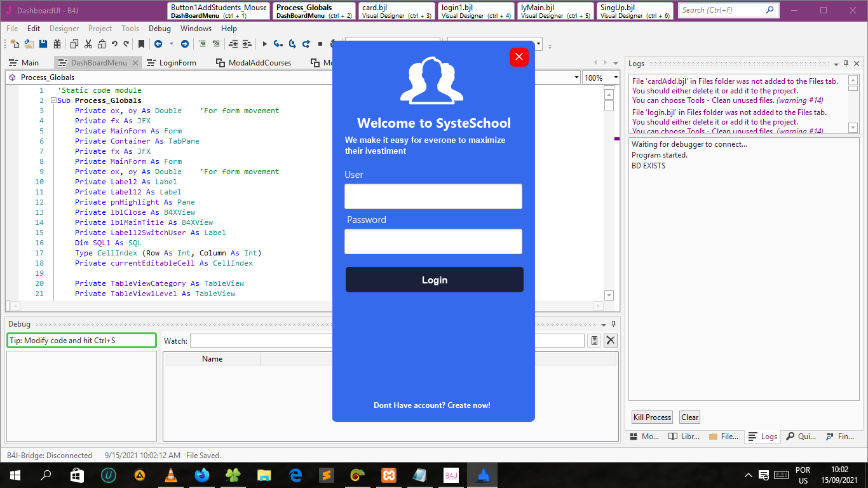Click the code editor vertical scrollbar
The height and width of the screenshot is (488, 868).
coord(609,191)
